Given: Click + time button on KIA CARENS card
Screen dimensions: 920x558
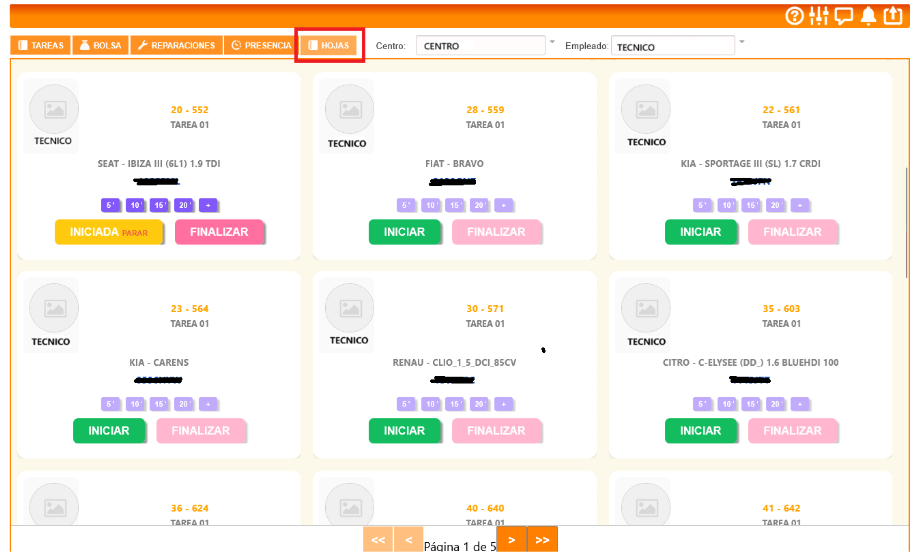Looking at the screenshot, I should point(208,404).
